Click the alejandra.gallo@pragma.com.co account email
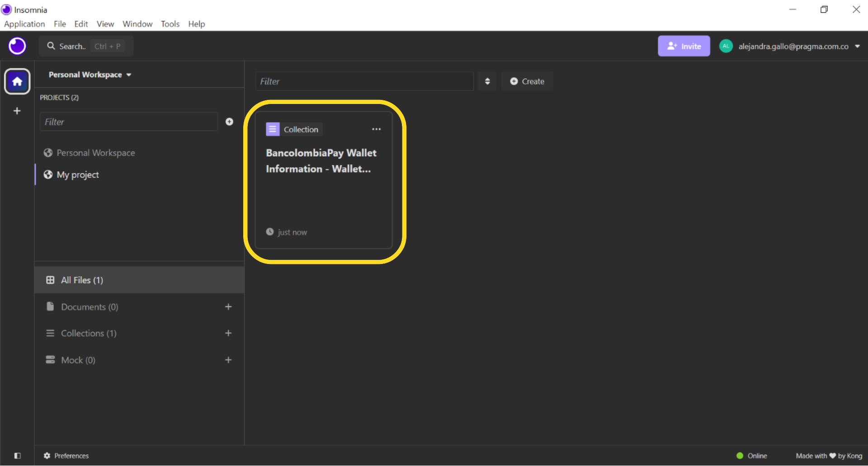This screenshot has width=868, height=466. (793, 46)
